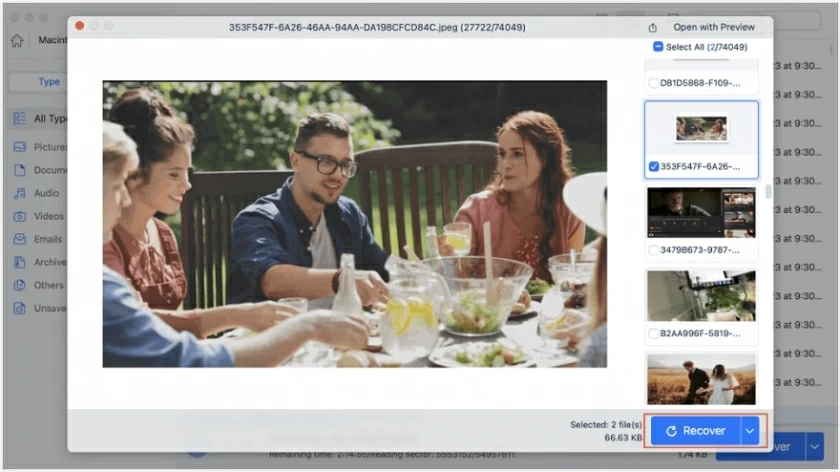Check the 3479B673-9787 file checkbox

653,250
